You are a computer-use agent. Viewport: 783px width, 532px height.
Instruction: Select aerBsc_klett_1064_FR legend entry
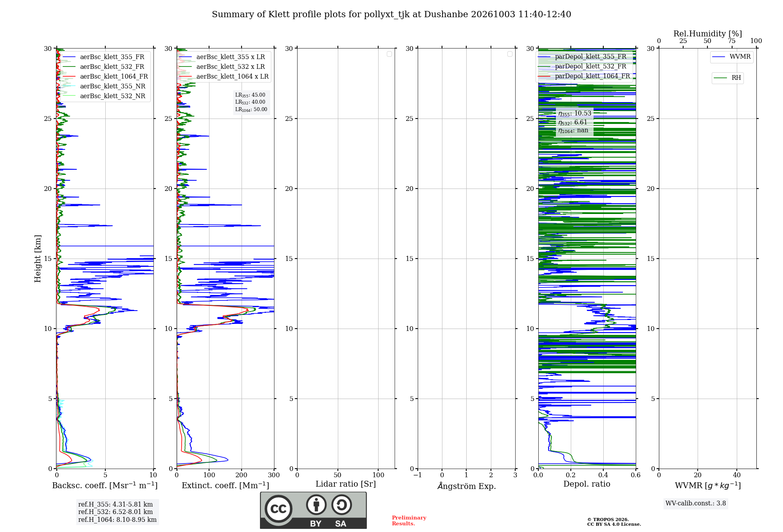105,76
